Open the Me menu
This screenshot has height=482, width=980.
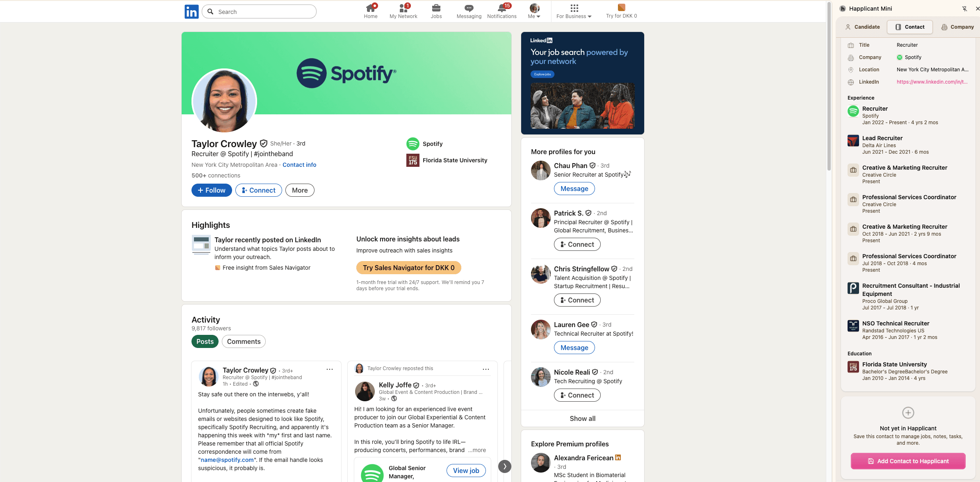tap(534, 11)
